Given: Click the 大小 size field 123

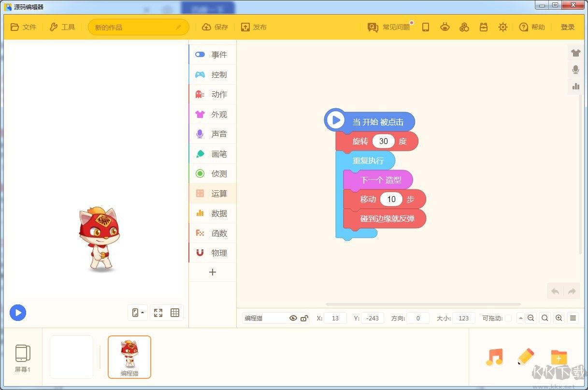Looking at the screenshot, I should tap(464, 318).
